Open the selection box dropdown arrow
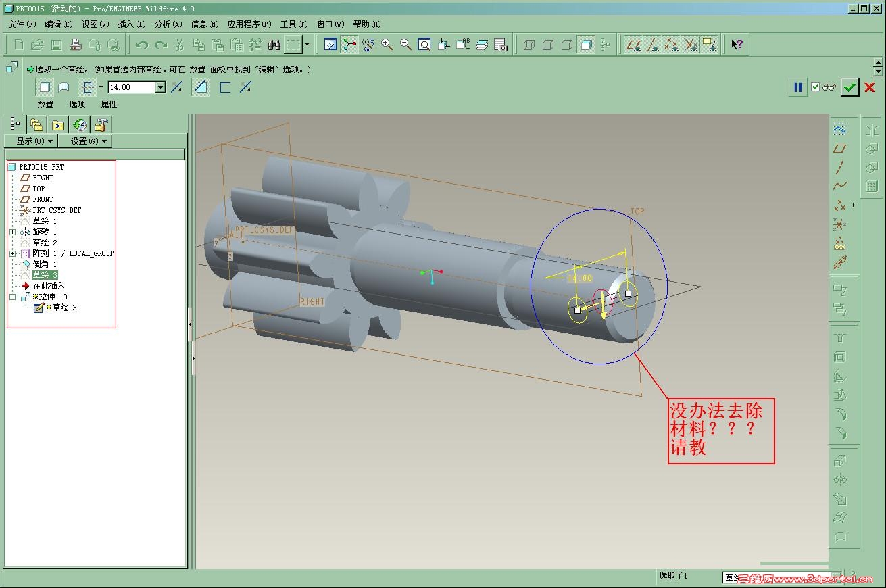Viewport: 886px width, 588px height. point(307,45)
